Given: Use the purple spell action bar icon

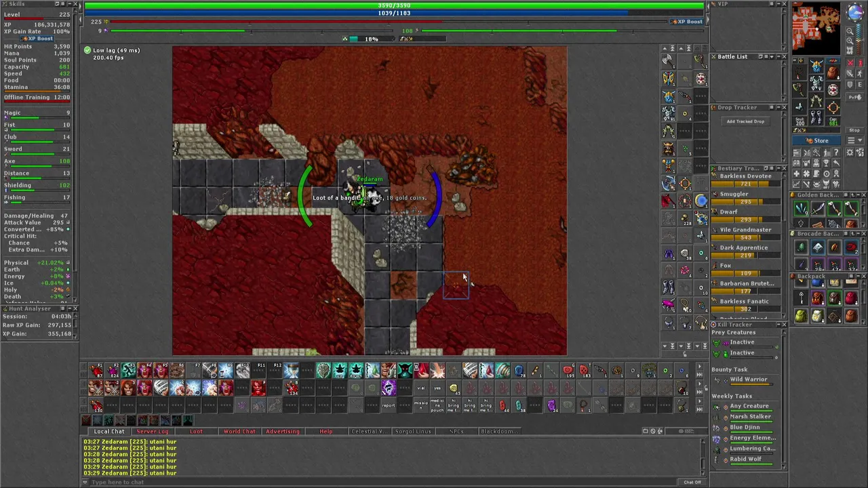Looking at the screenshot, I should pyautogui.click(x=389, y=388).
